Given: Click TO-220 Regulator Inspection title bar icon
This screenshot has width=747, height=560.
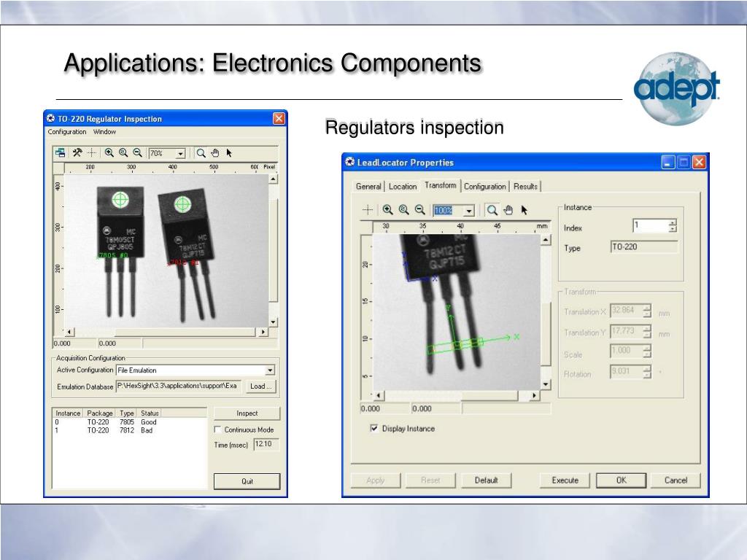Looking at the screenshot, I should [x=50, y=118].
